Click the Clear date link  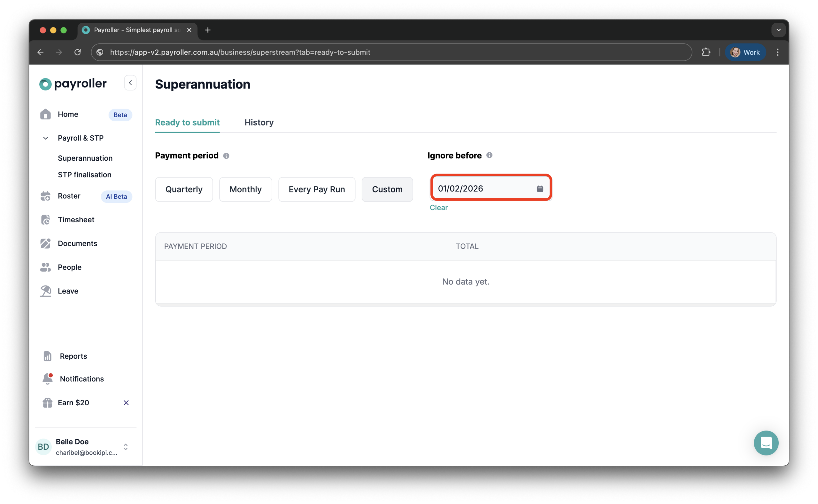click(438, 207)
